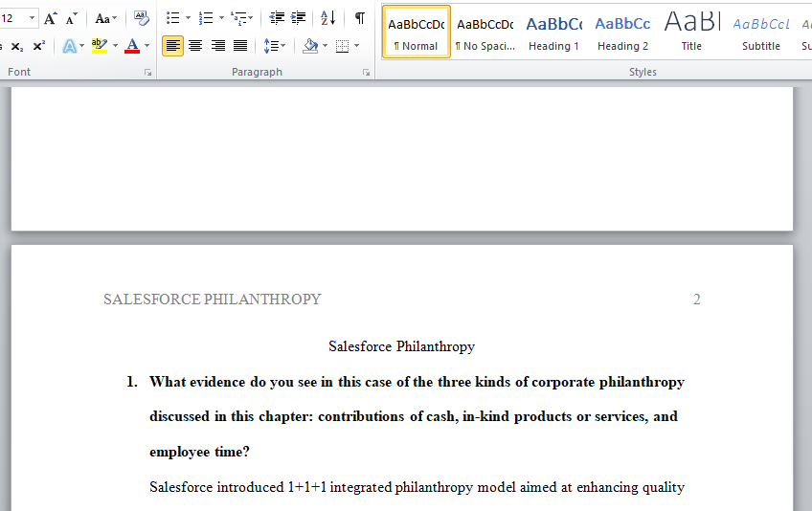The width and height of the screenshot is (812, 511).
Task: Toggle Align Text Left
Action: [x=172, y=46]
